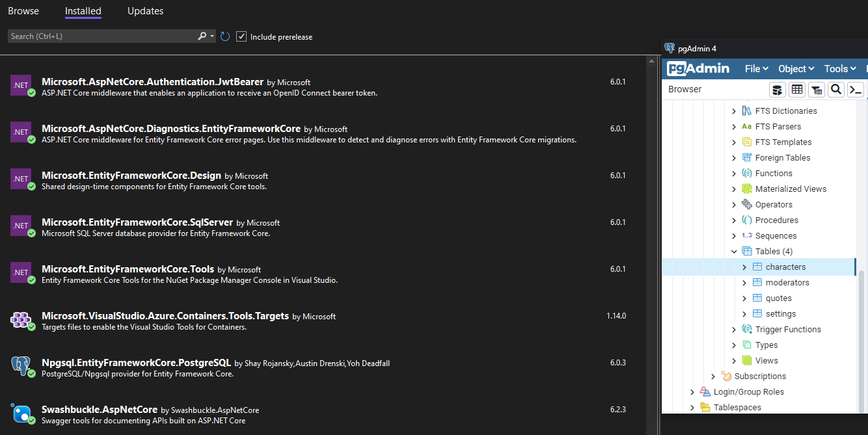This screenshot has width=868, height=435.
Task: Switch to the Updates tab
Action: pos(145,10)
